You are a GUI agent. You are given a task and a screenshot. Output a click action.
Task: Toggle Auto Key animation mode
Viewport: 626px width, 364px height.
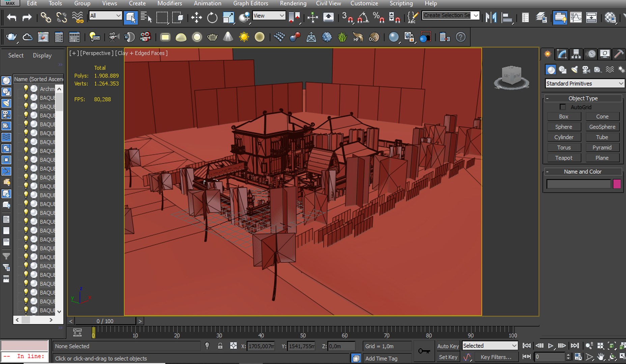[x=448, y=346]
